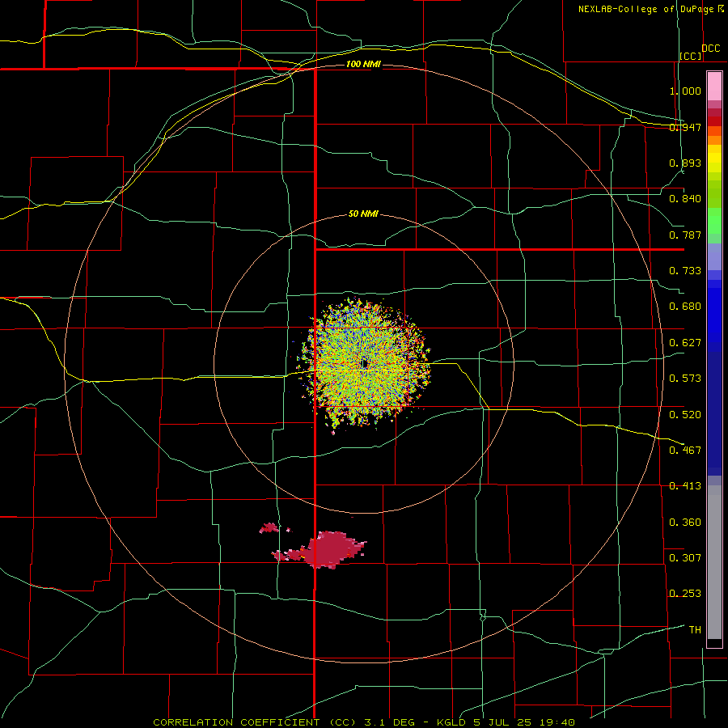
Task: Select the 1.000 scale value
Action: (685, 91)
